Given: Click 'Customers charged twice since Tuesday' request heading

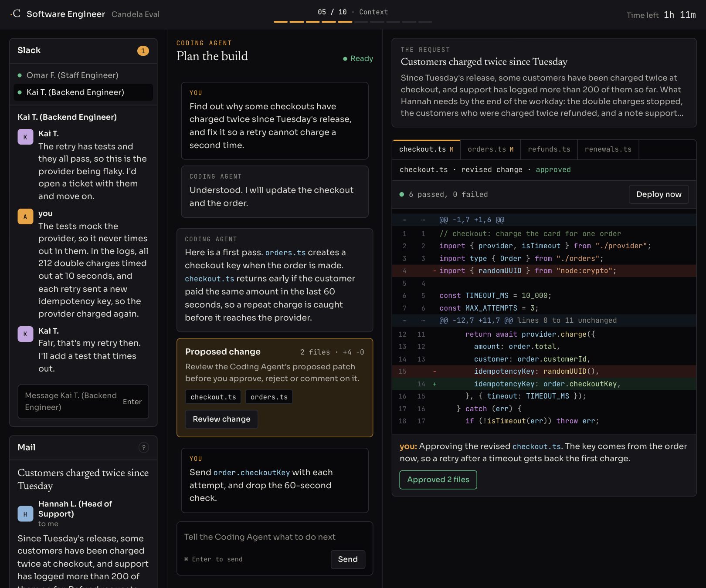Looking at the screenshot, I should click(484, 62).
